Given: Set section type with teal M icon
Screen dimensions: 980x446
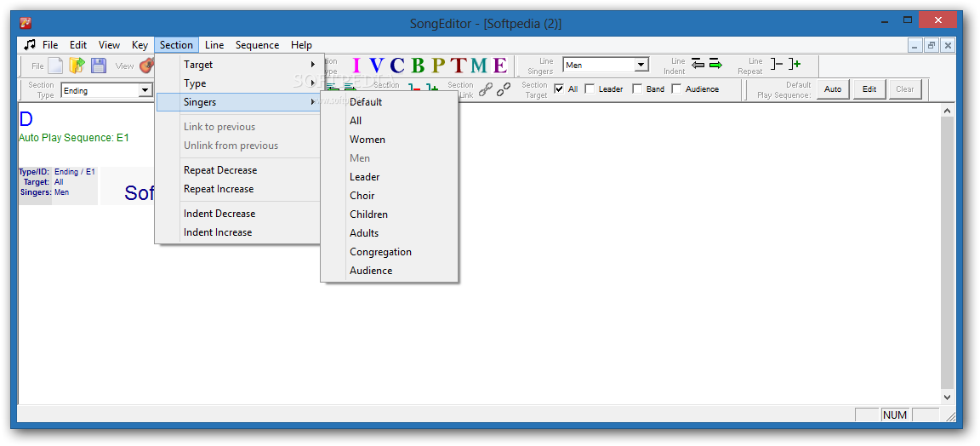Looking at the screenshot, I should click(x=479, y=65).
